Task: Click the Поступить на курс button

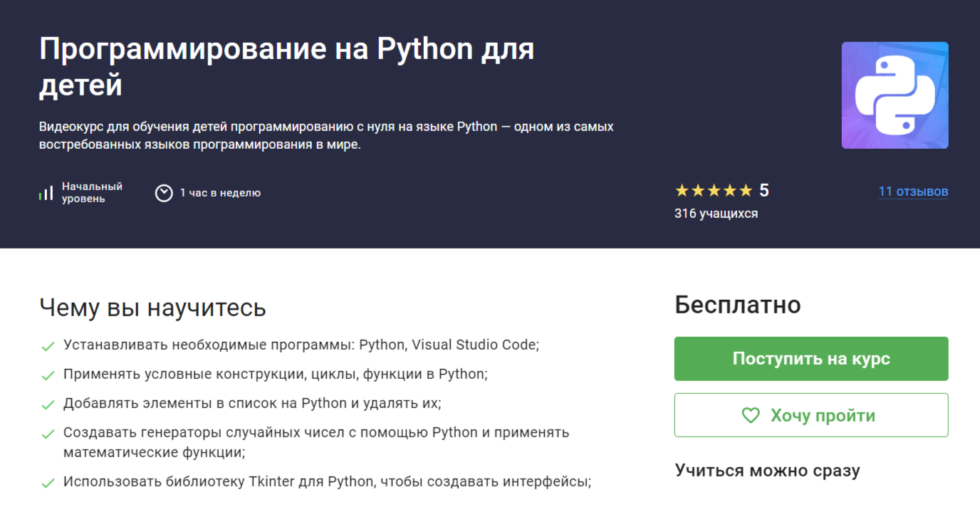Action: pos(811,359)
